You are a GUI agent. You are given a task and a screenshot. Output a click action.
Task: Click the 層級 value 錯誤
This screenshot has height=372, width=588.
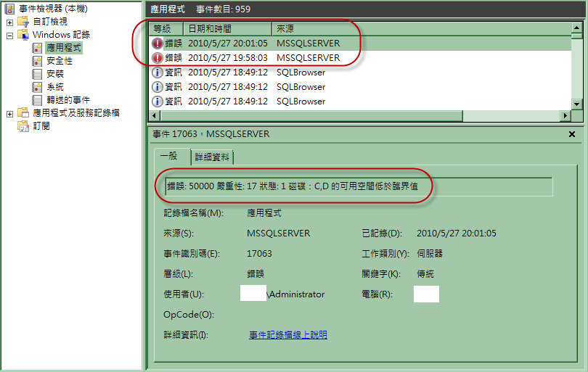pyautogui.click(x=256, y=274)
